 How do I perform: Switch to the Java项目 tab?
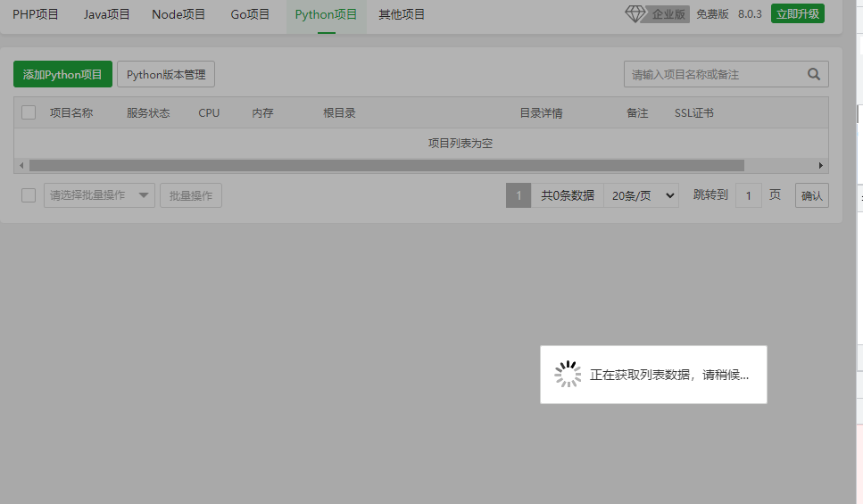point(107,14)
